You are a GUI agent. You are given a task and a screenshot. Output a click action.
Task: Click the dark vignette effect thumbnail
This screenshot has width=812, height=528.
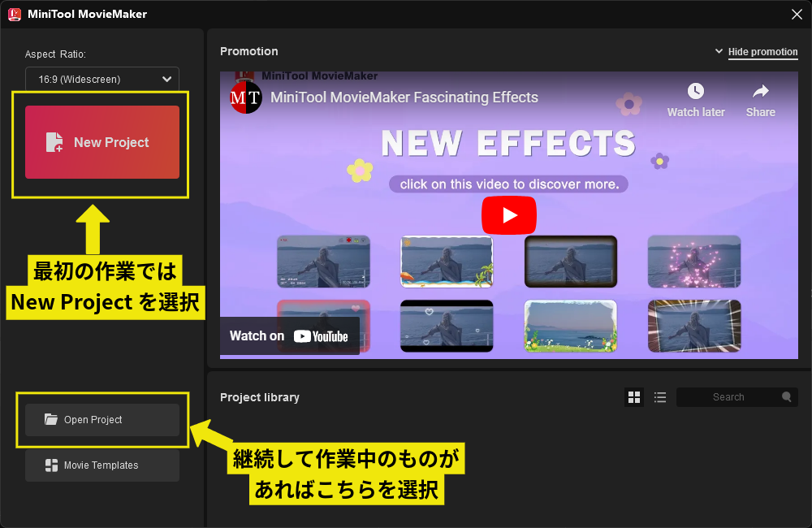coord(571,262)
